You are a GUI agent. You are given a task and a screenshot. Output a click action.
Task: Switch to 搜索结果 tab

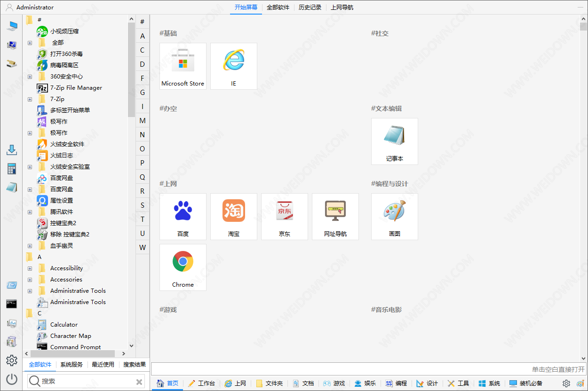135,365
